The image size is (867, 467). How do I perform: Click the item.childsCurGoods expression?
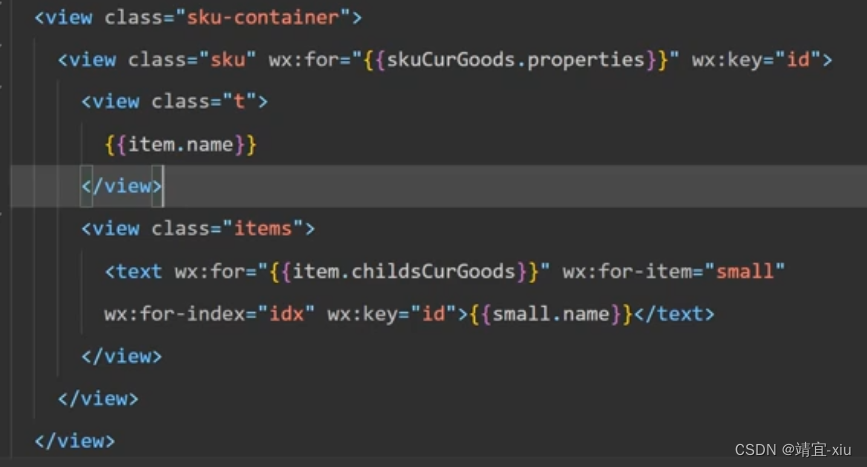pos(404,271)
